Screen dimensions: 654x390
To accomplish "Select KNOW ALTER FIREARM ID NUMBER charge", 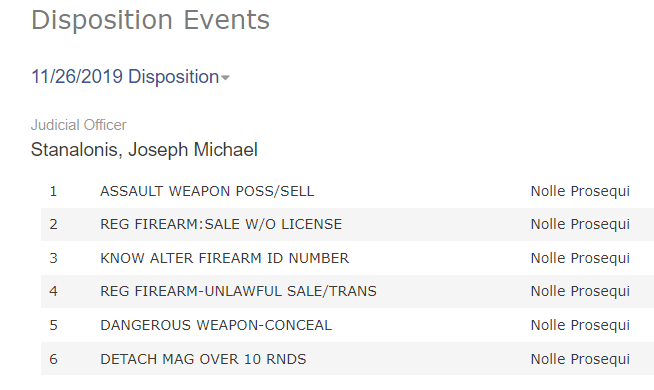I will click(224, 258).
